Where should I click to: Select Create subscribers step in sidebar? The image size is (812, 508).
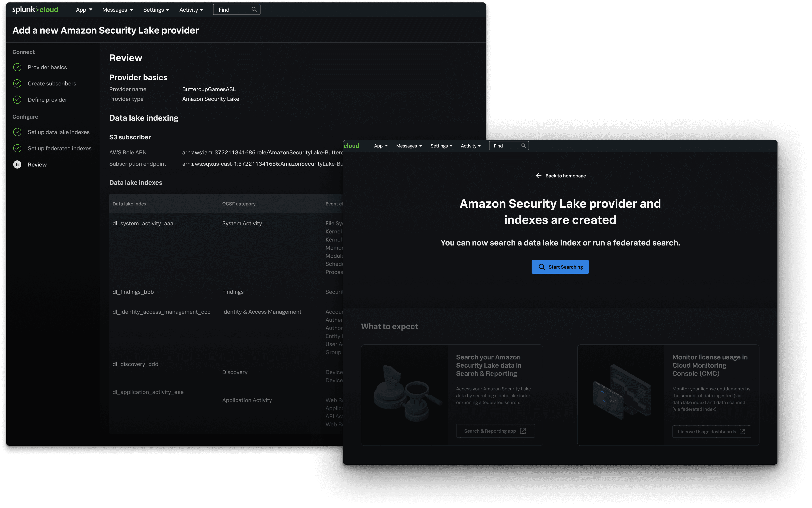click(x=52, y=83)
